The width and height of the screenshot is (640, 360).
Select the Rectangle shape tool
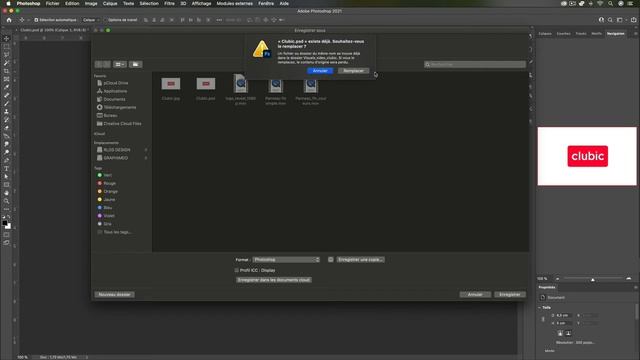[6, 185]
